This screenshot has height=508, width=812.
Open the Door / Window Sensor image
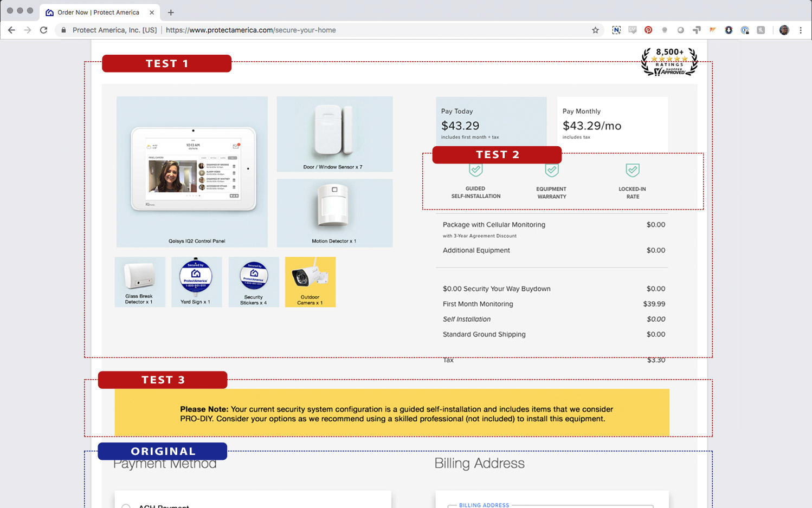tap(334, 134)
